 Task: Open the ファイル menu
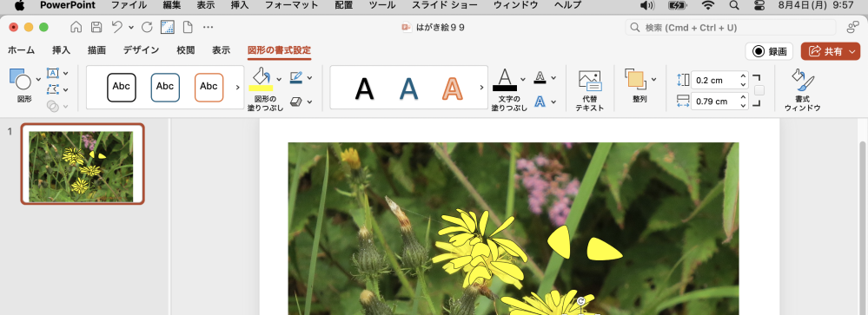pyautogui.click(x=129, y=5)
